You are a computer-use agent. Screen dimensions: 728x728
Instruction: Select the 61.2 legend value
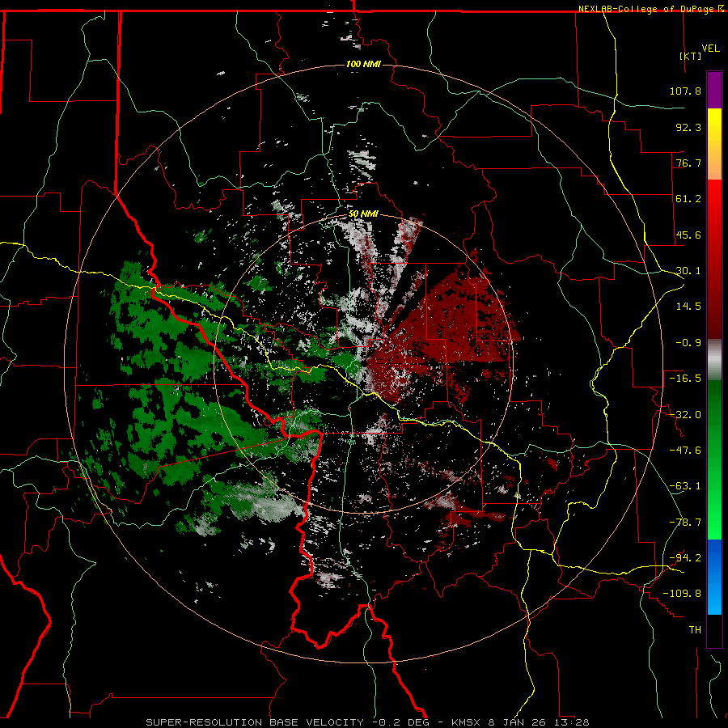(688, 199)
